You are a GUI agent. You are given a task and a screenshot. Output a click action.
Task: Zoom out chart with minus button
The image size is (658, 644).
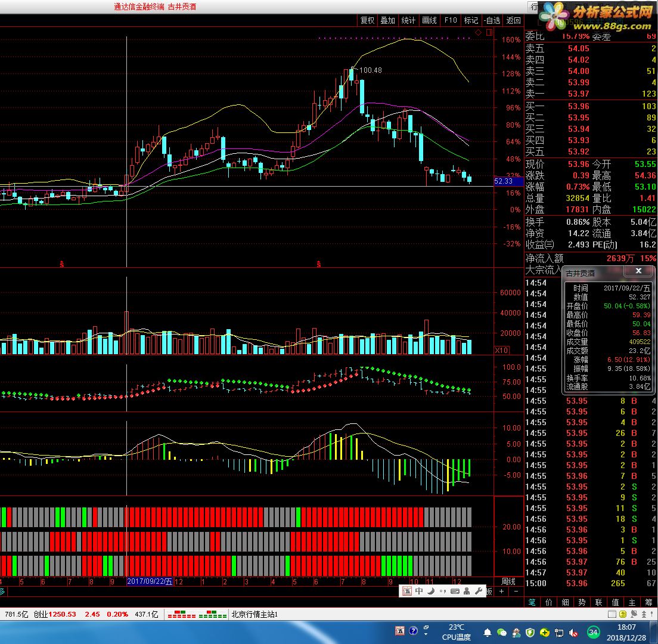pyautogui.click(x=516, y=591)
